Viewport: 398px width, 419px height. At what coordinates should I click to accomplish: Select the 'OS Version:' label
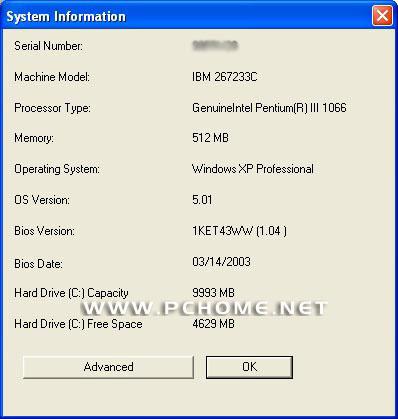[42, 200]
